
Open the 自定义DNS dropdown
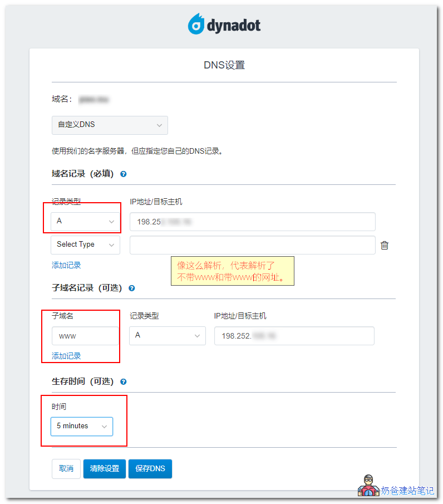tap(110, 125)
